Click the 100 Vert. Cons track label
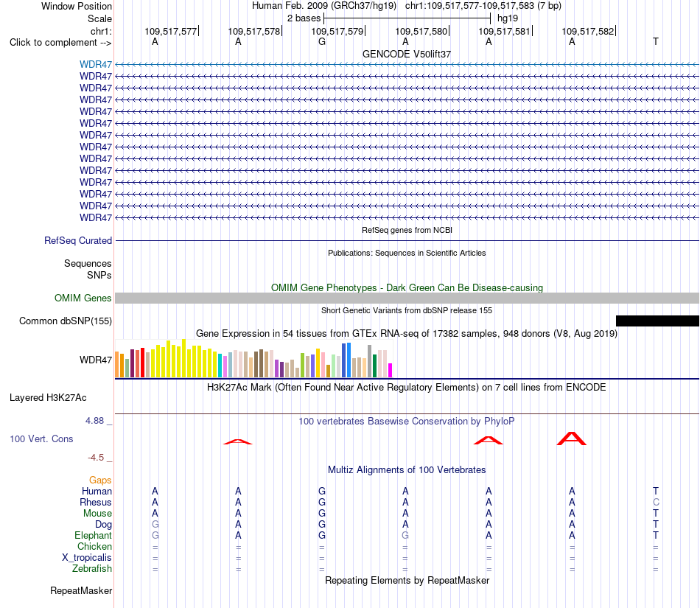Image resolution: width=700 pixels, height=608 pixels. tap(41, 438)
